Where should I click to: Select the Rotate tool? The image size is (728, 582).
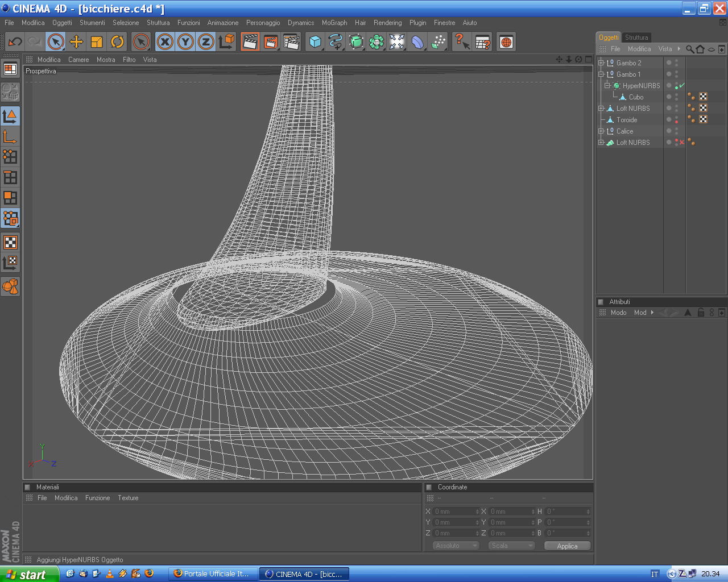point(117,41)
